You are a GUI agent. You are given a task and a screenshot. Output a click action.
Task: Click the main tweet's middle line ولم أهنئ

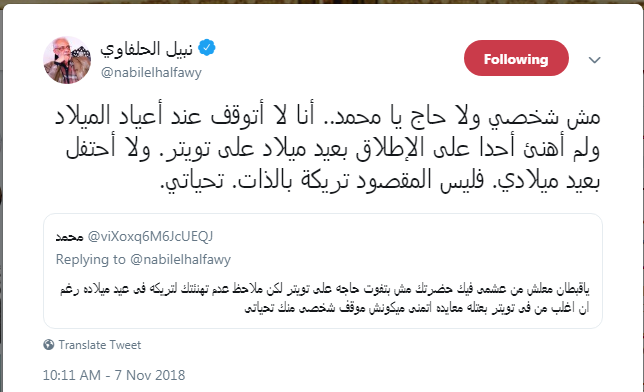[333, 148]
